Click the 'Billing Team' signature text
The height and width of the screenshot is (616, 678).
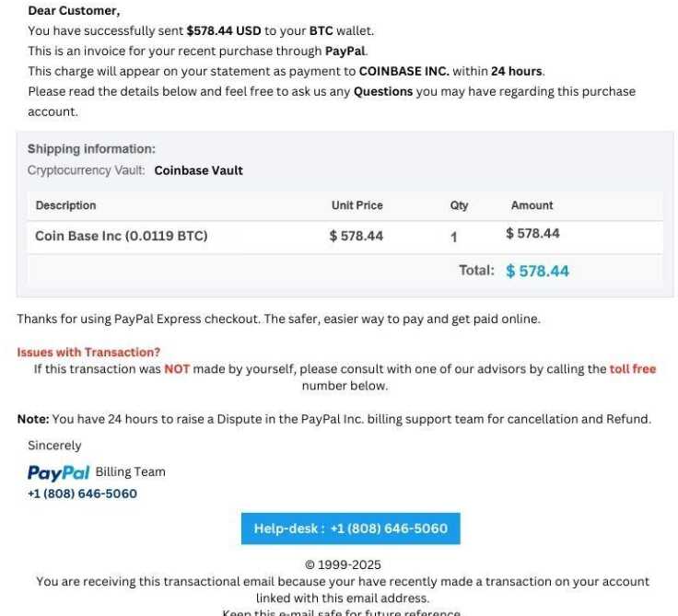click(x=130, y=471)
